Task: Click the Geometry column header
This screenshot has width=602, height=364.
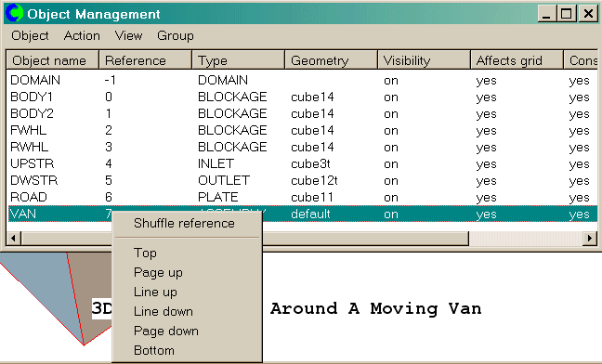Action: click(x=332, y=60)
